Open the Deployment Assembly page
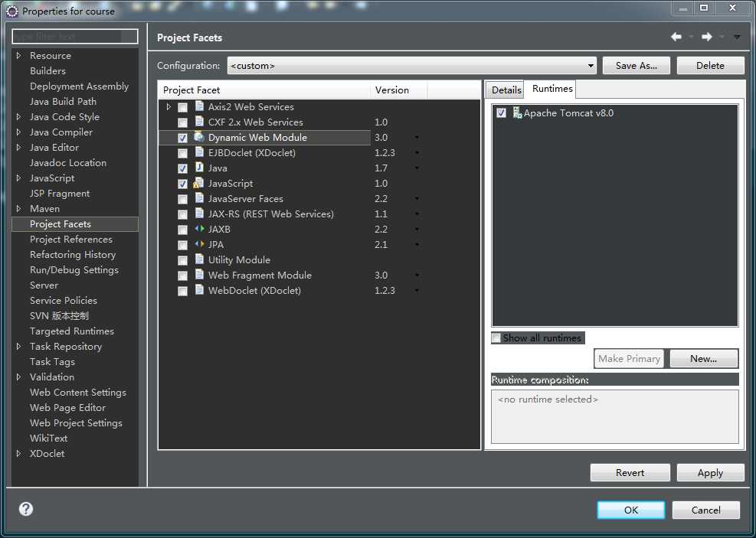The height and width of the screenshot is (538, 756). pyautogui.click(x=79, y=86)
